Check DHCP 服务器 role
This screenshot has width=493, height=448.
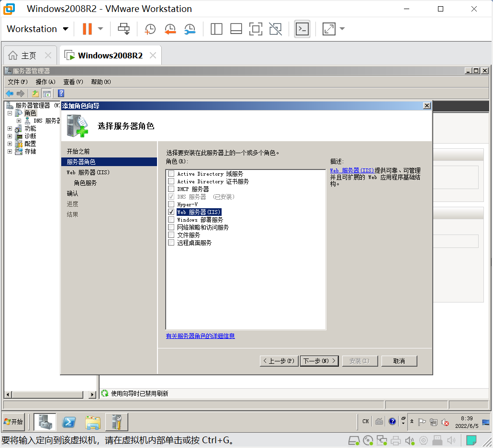coord(171,189)
